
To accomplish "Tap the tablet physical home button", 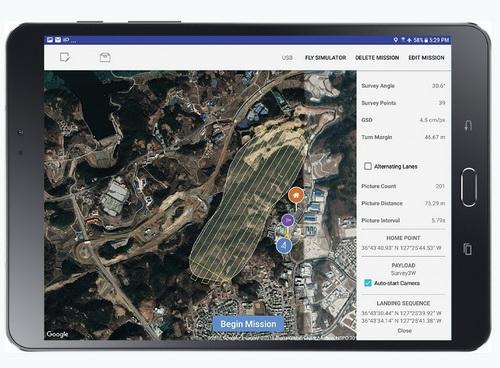I will [468, 187].
